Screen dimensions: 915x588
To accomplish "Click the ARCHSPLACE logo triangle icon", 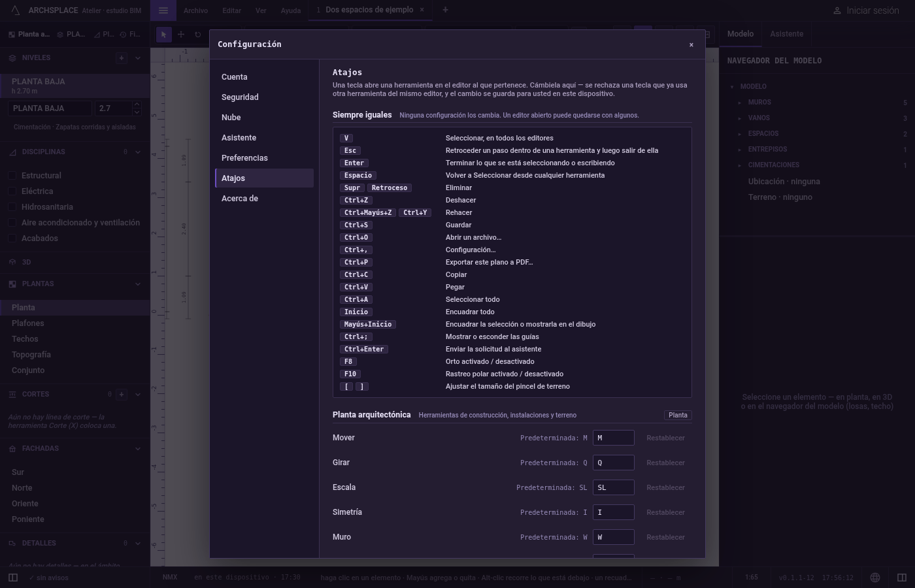I will pyautogui.click(x=16, y=10).
